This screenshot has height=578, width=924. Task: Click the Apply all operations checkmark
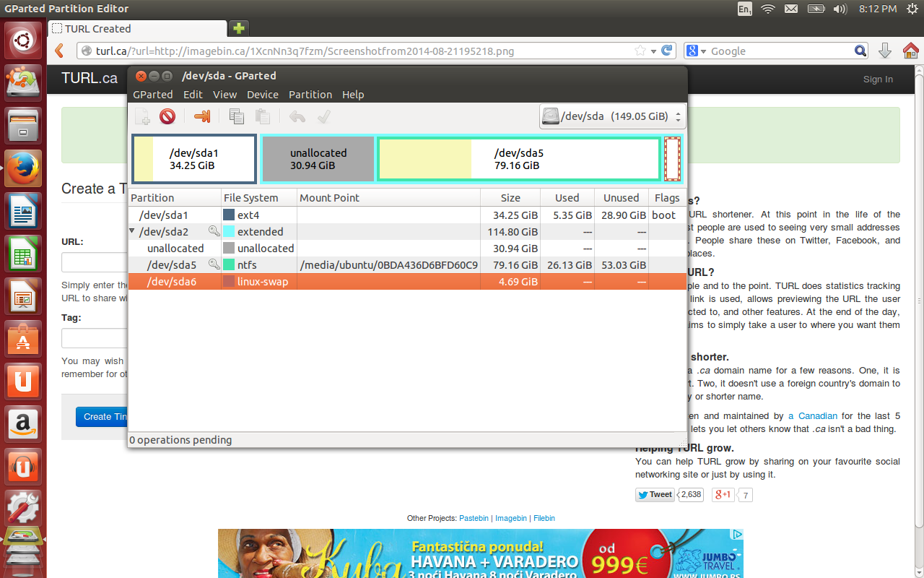click(323, 116)
